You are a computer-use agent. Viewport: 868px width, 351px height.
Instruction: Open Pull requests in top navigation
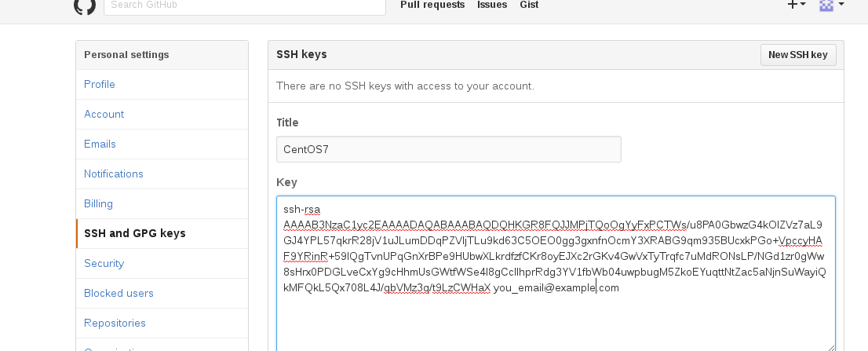click(432, 5)
